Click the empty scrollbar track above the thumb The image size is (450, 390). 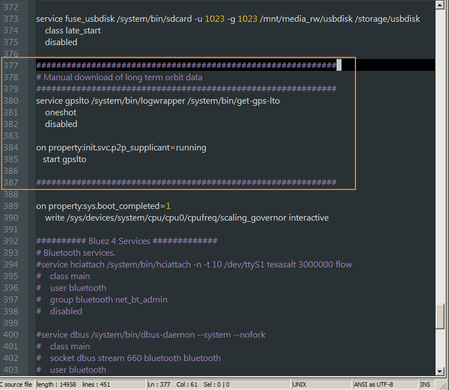click(440, 156)
